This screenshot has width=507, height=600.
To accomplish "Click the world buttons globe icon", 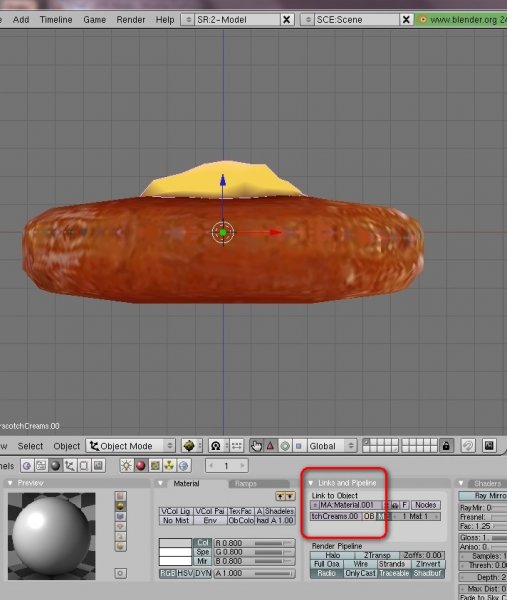I will click(x=184, y=466).
